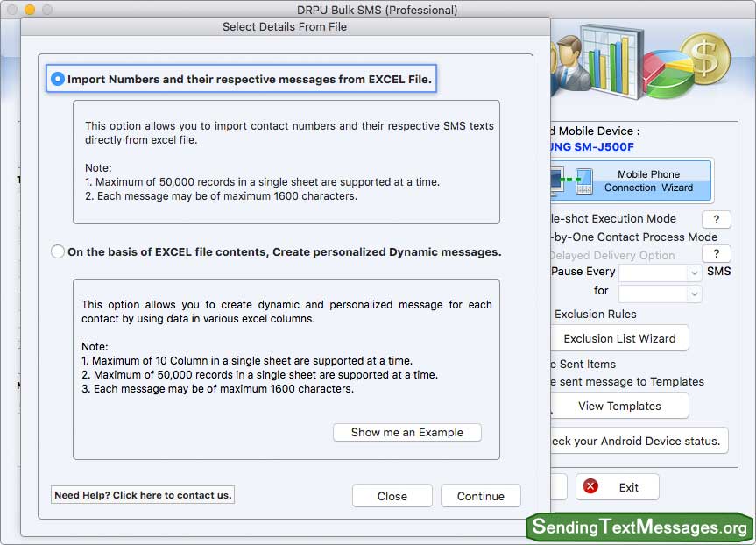
Task: Click the pie chart banner graphic
Action: tap(669, 75)
